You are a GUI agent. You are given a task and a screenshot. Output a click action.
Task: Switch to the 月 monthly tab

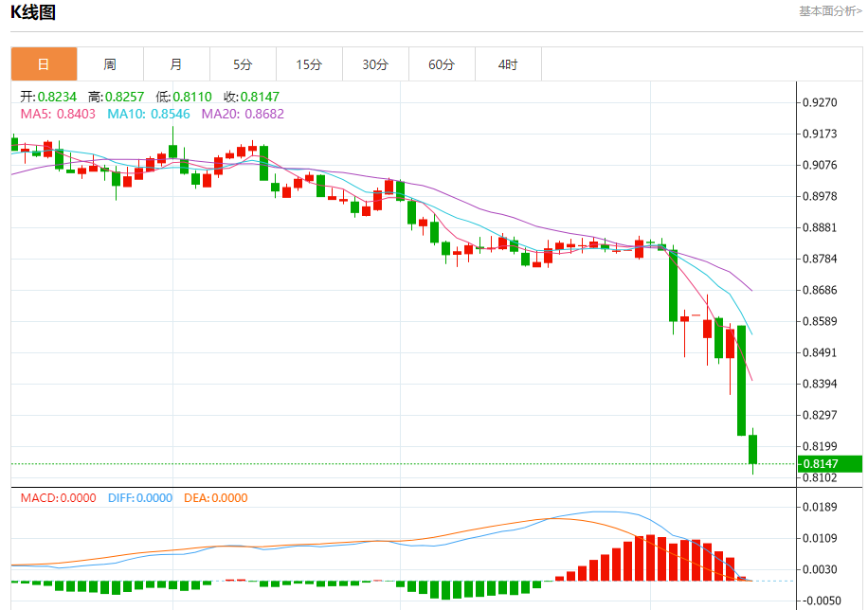pos(176,64)
